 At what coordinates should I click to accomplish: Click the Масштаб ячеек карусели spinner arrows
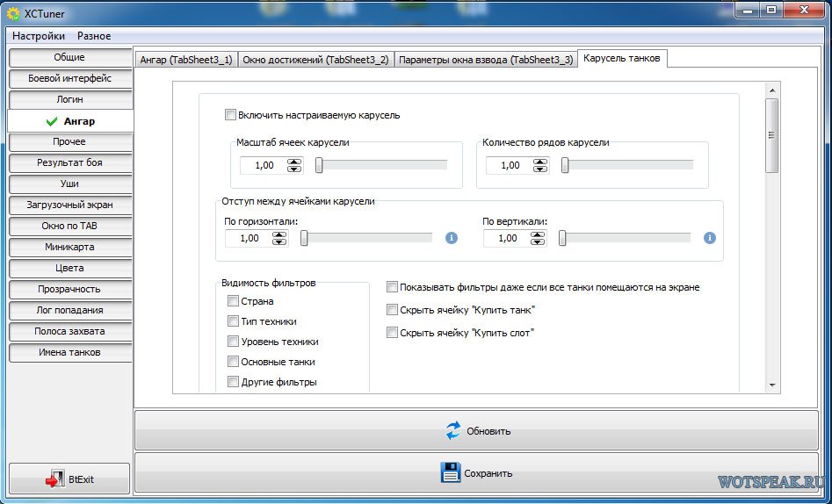coord(293,165)
